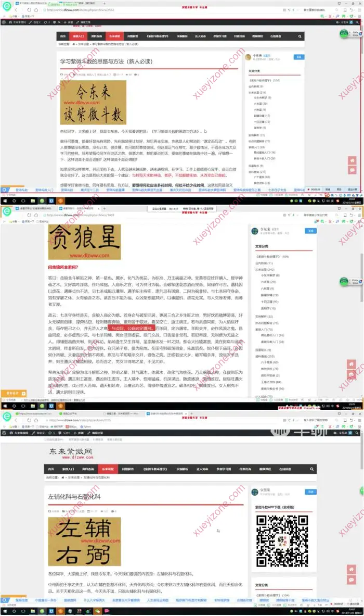Image resolution: width=364 pixels, height=616 pixels.
Task: Open a new tab in the 贪狼星 browser window
Action: pyautogui.click(x=105, y=209)
